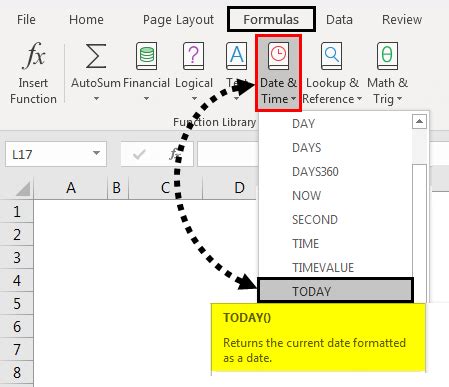Choose SECOND from the function list
Image resolution: width=449 pixels, height=387 pixels.
pos(335,220)
